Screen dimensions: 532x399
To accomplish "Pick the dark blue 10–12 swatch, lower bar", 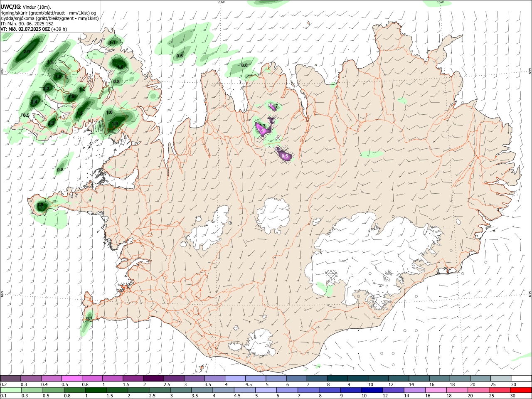I will [372, 390].
